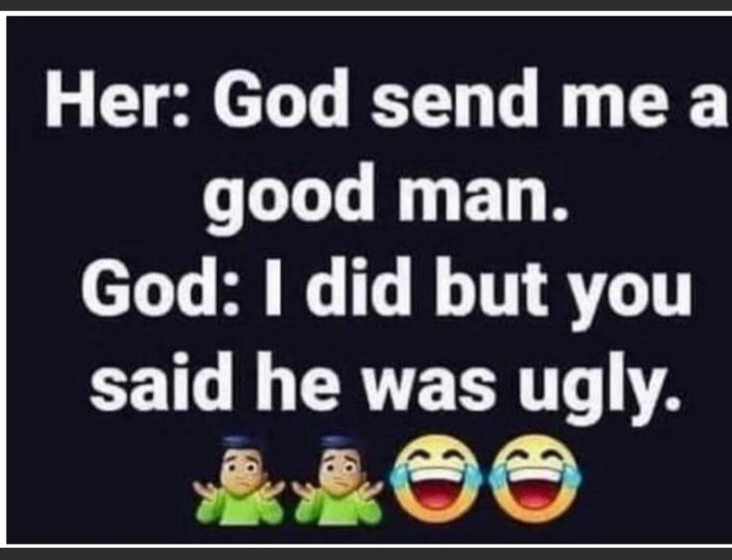Click the first shrugging man emoji
This screenshot has width=732, height=560.
click(x=239, y=480)
